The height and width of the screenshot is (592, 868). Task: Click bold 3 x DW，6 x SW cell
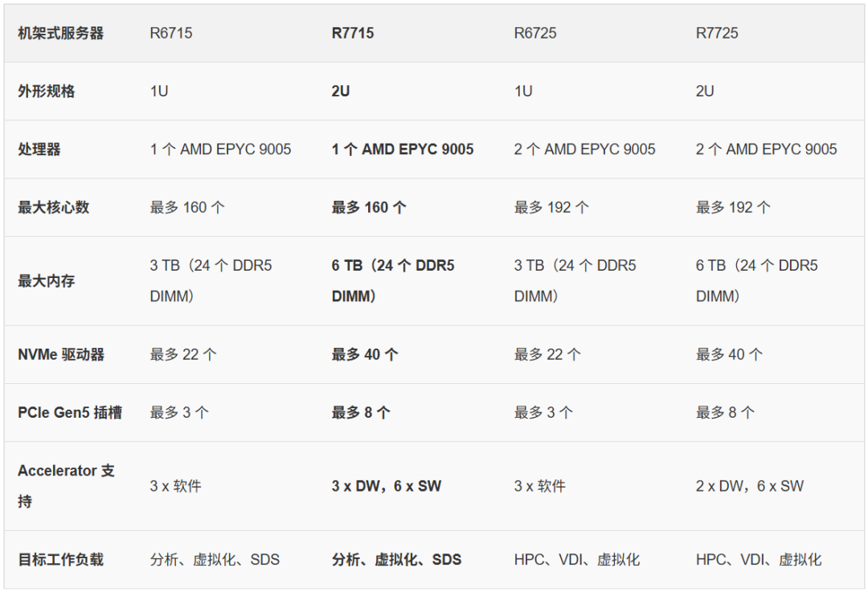[x=387, y=486]
